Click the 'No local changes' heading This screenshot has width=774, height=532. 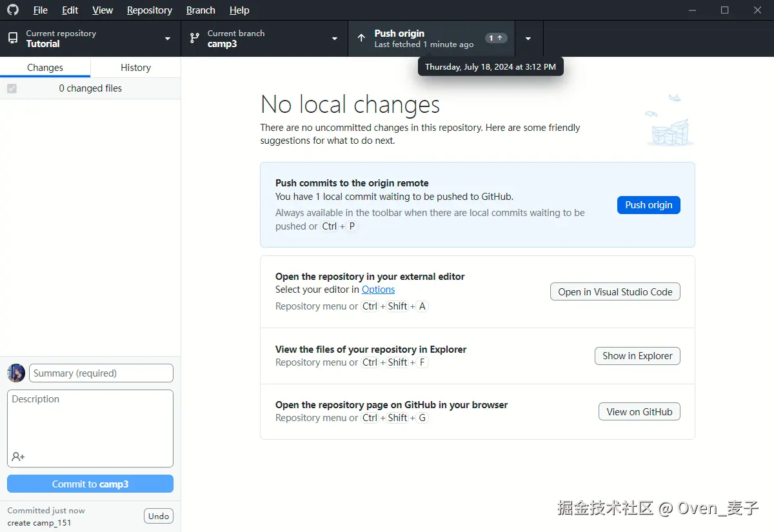350,104
